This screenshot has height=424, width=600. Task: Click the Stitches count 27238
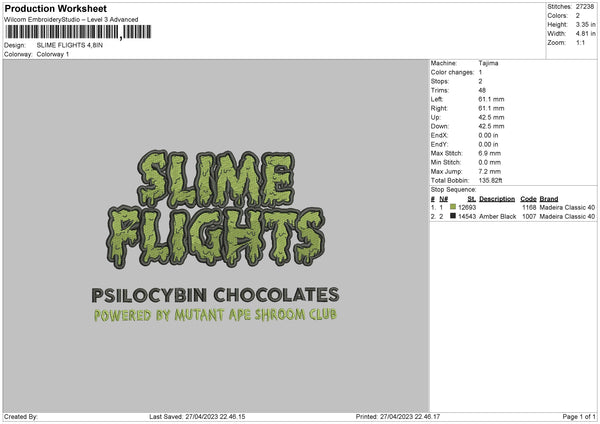click(585, 7)
